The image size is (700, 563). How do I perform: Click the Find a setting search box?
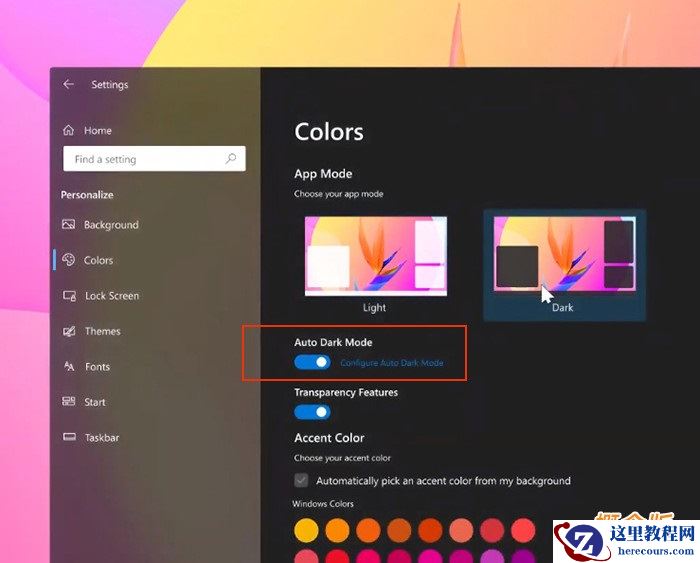(154, 158)
